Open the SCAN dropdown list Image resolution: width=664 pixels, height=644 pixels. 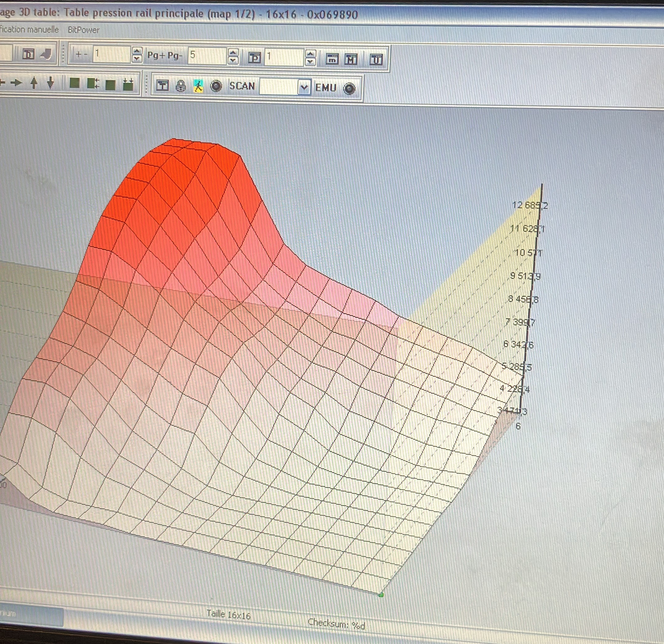pyautogui.click(x=304, y=87)
